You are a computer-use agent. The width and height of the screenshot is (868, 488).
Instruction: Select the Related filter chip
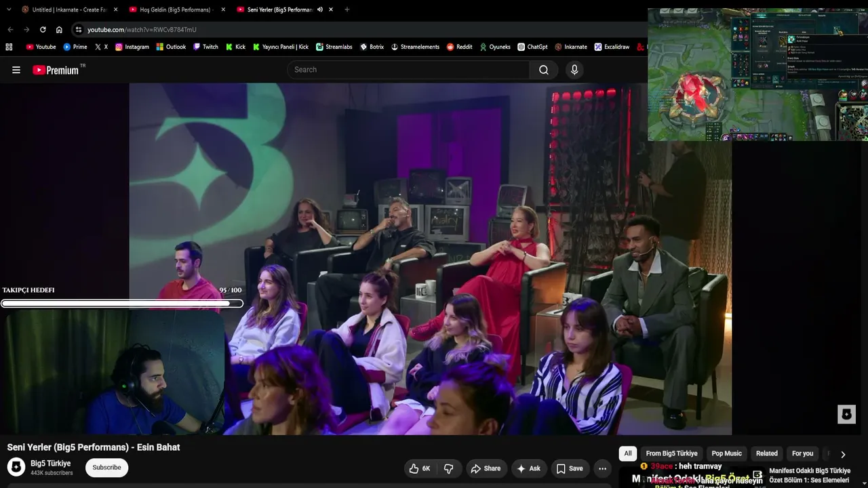[x=767, y=453]
